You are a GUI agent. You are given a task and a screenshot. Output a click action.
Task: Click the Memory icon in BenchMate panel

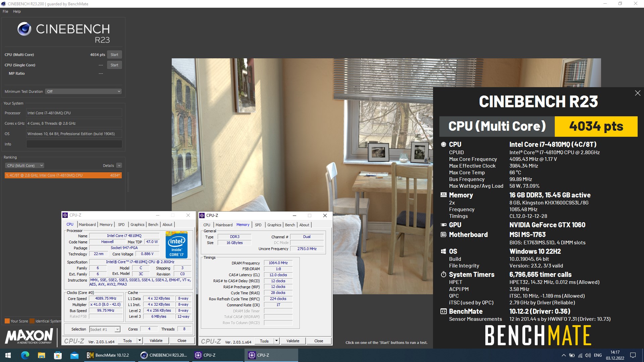pos(443,195)
